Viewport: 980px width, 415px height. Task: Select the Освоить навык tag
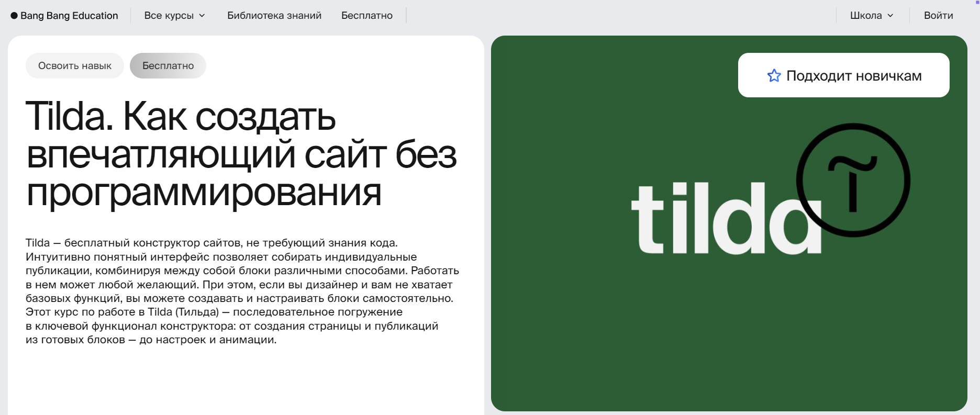(x=75, y=66)
